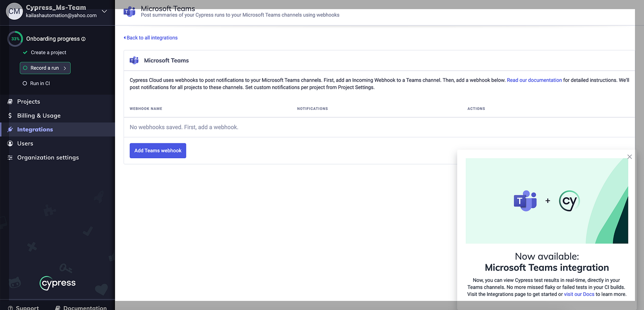This screenshot has height=310, width=644.
Task: Click the Cypress cy logo in popup banner
Action: click(x=569, y=201)
